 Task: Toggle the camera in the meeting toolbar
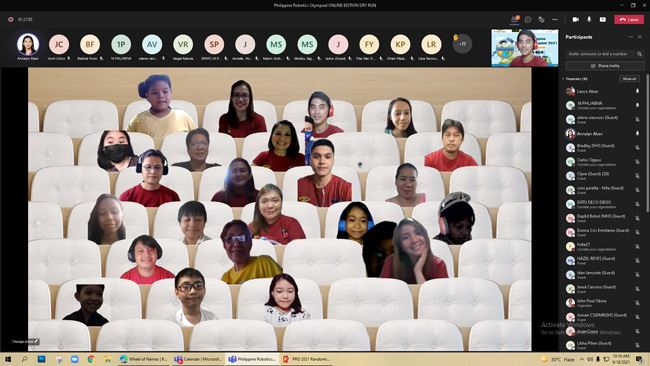pos(575,19)
